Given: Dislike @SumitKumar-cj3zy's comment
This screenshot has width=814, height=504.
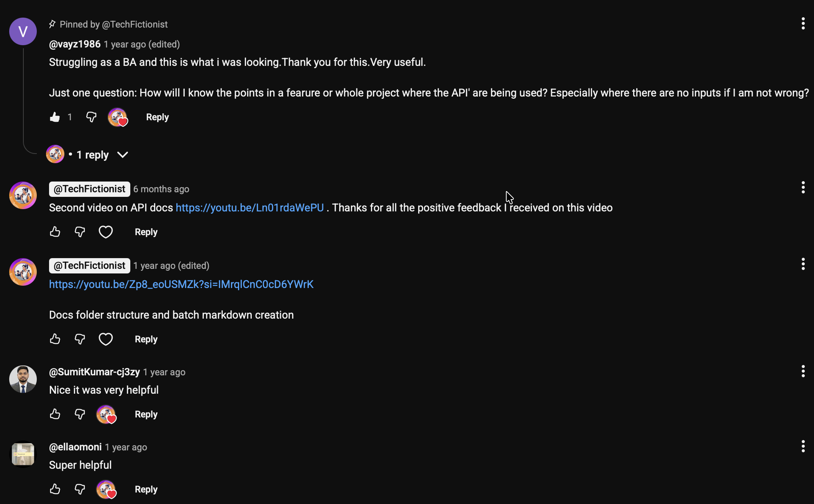Looking at the screenshot, I should 79,414.
